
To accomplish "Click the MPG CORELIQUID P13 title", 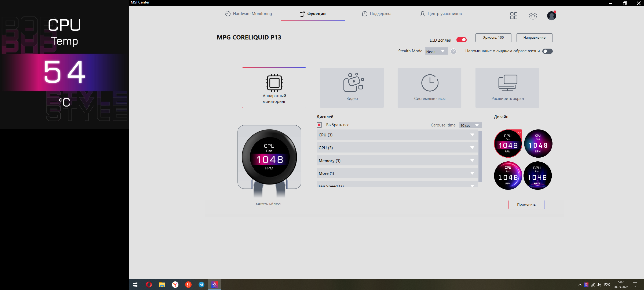I will [x=249, y=37].
